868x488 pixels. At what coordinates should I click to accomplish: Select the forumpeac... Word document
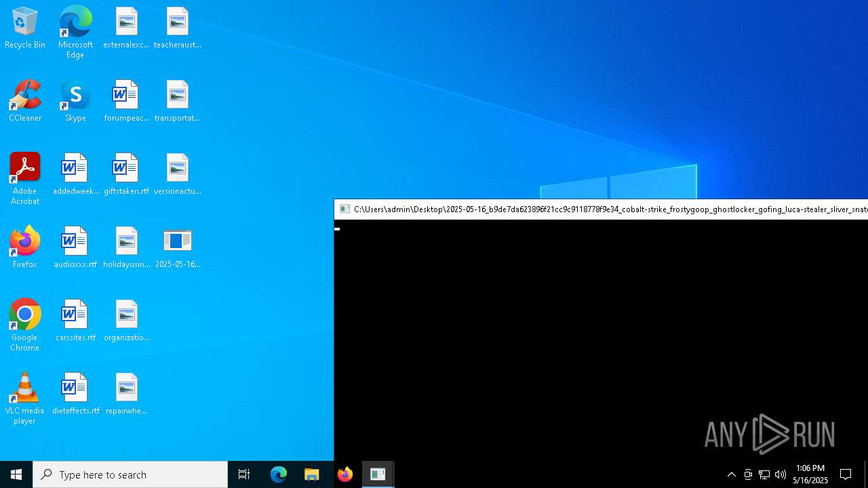(126, 102)
